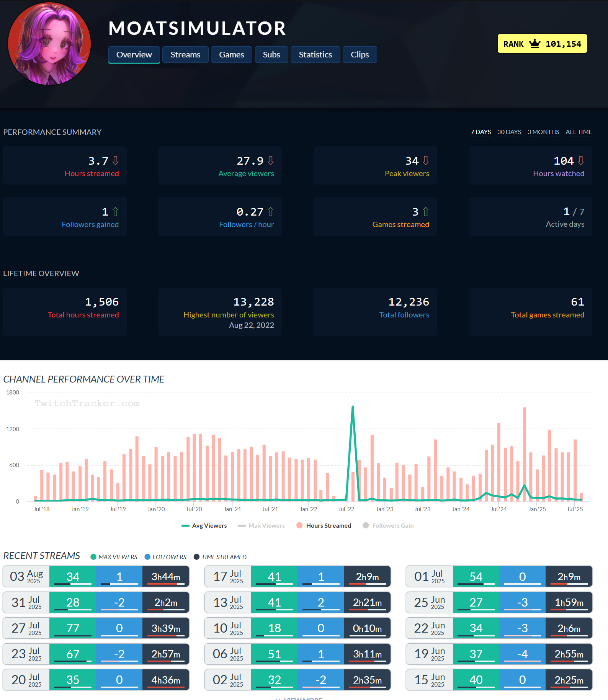Open the 19 Jun 2025 stream
The height and width of the screenshot is (700, 608).
(x=499, y=654)
